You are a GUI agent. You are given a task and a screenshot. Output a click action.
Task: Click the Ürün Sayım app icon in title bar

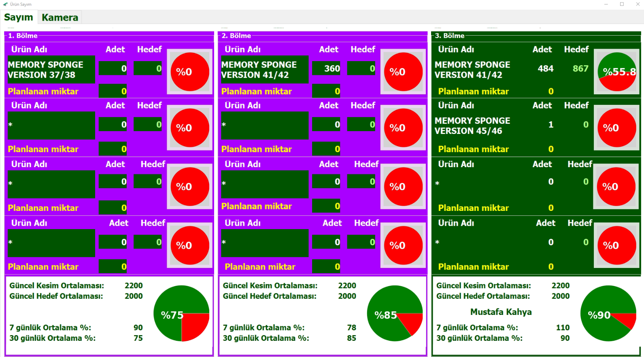(5, 4)
